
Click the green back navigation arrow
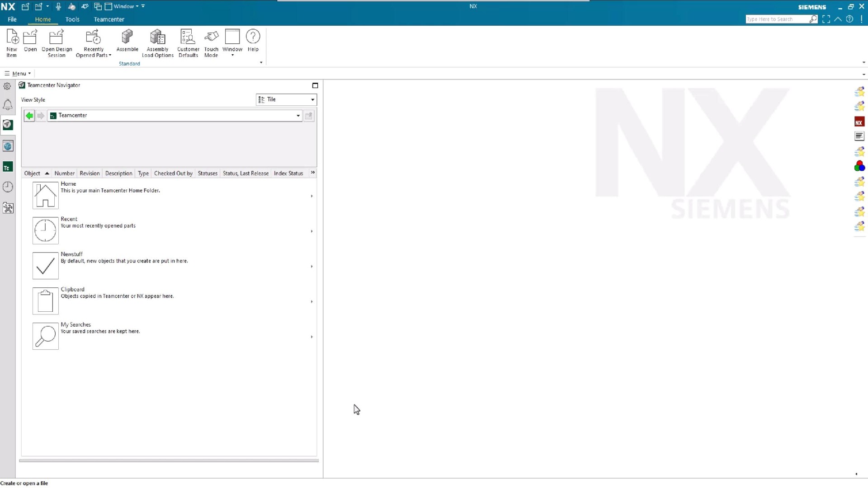coord(29,116)
